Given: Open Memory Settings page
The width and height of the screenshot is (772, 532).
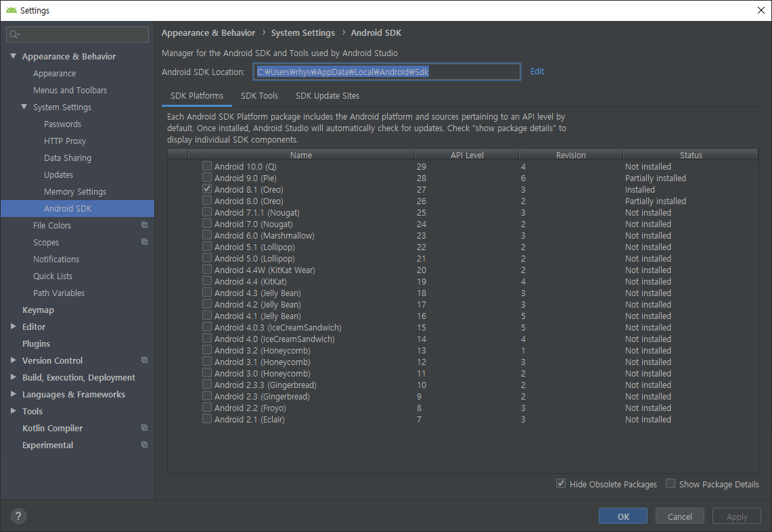Looking at the screenshot, I should (75, 192).
